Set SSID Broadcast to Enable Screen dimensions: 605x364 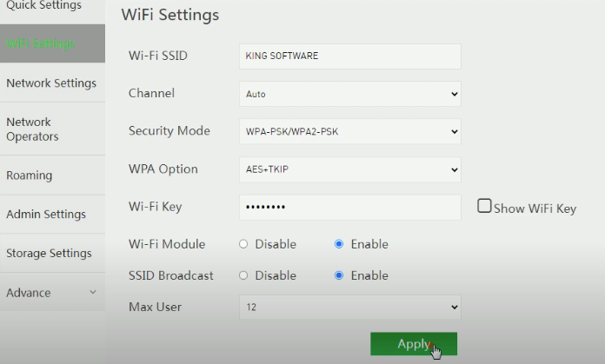[339, 275]
